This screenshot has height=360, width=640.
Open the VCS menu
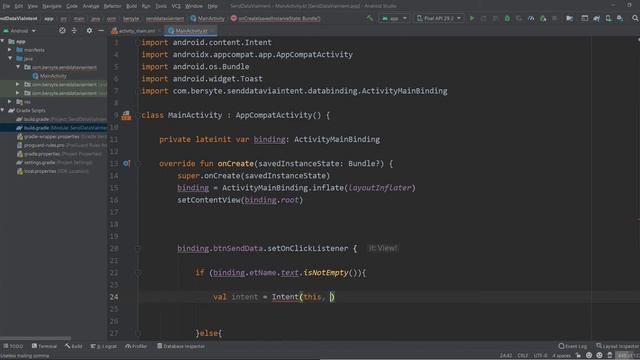(176, 6)
